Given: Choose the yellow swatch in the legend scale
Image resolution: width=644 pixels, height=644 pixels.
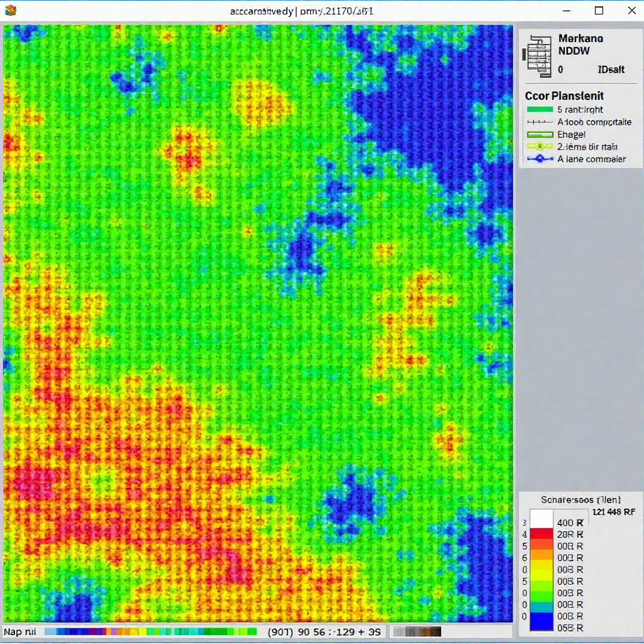Looking at the screenshot, I should click(541, 570).
